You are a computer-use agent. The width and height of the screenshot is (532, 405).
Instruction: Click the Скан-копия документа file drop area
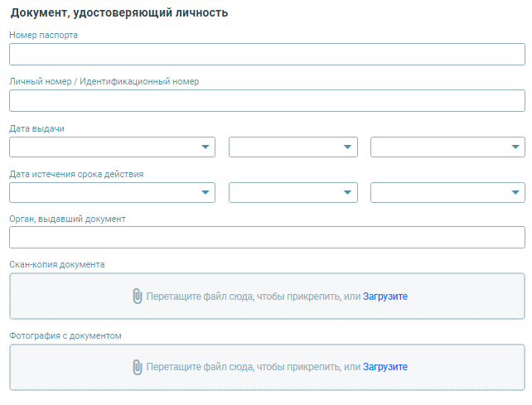(267, 297)
